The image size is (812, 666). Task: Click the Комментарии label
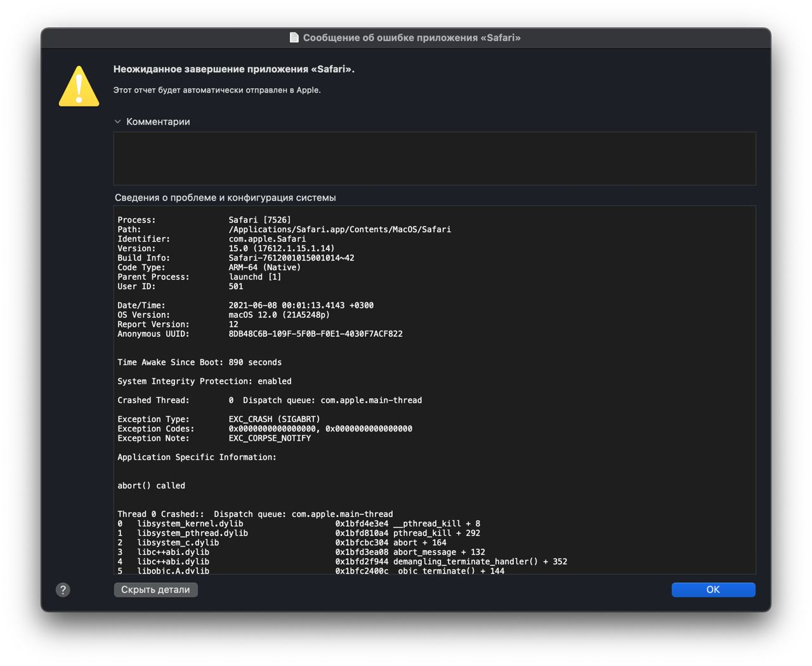158,122
